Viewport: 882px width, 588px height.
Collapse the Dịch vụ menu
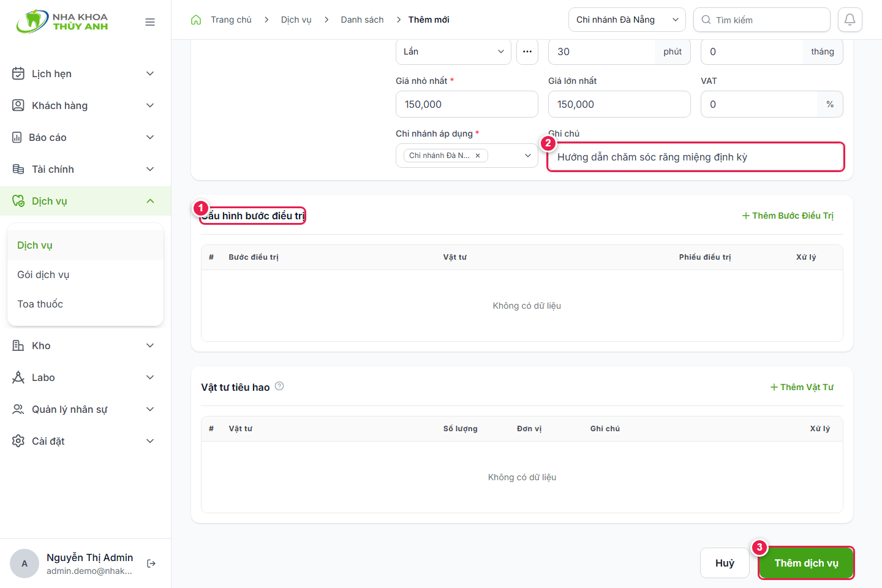[150, 201]
